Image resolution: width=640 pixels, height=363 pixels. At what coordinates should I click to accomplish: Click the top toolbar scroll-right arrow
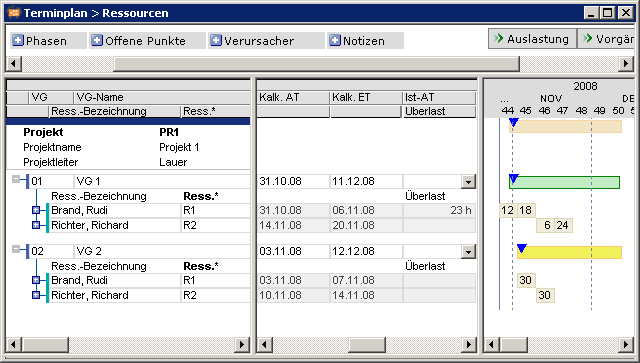coord(626,64)
